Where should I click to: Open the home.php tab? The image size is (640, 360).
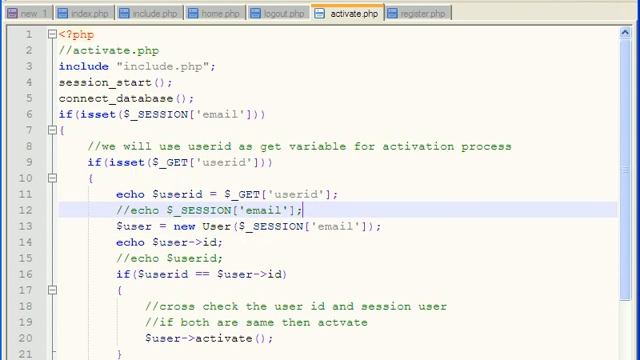[215, 13]
